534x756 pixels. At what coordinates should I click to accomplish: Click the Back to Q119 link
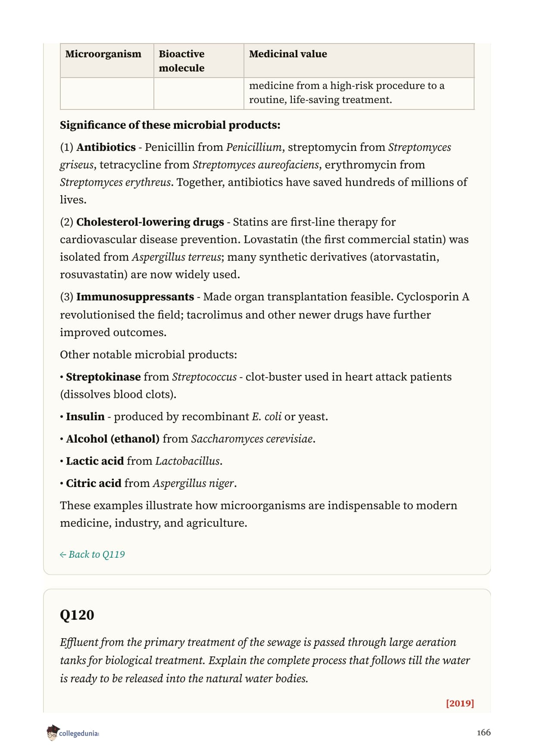click(92, 554)
